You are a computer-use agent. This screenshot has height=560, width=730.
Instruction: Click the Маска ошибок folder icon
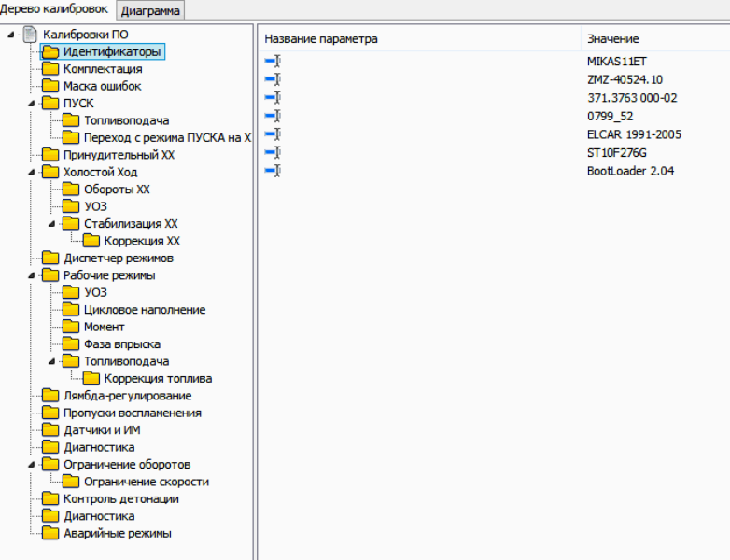[49, 86]
